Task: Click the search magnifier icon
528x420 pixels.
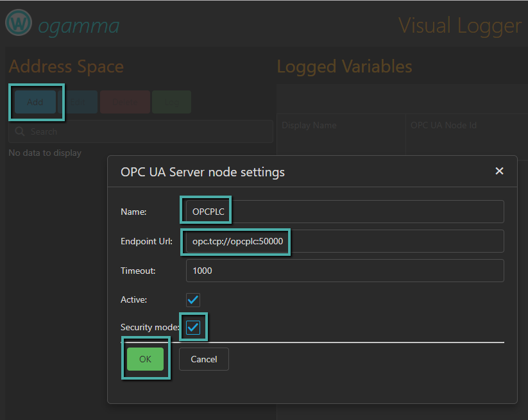Action: point(20,131)
